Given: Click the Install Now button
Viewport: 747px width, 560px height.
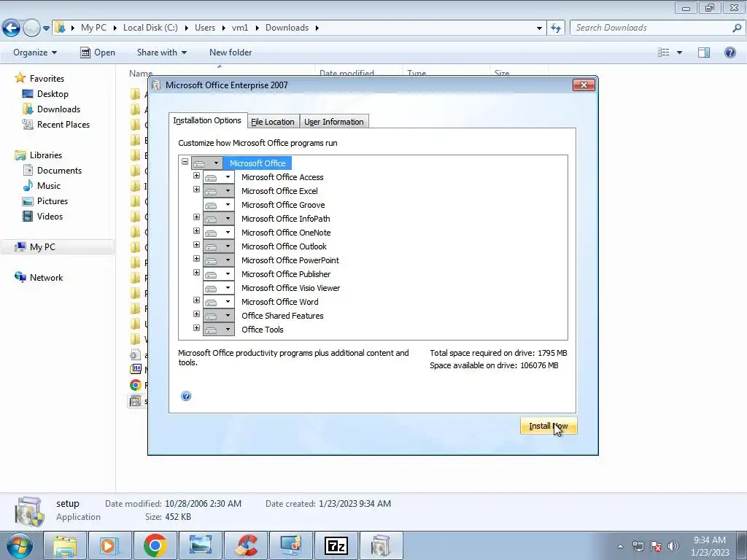Looking at the screenshot, I should click(x=549, y=426).
